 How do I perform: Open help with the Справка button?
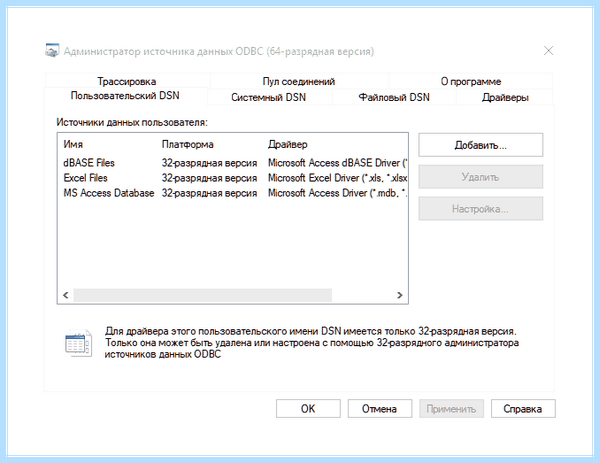click(x=523, y=409)
